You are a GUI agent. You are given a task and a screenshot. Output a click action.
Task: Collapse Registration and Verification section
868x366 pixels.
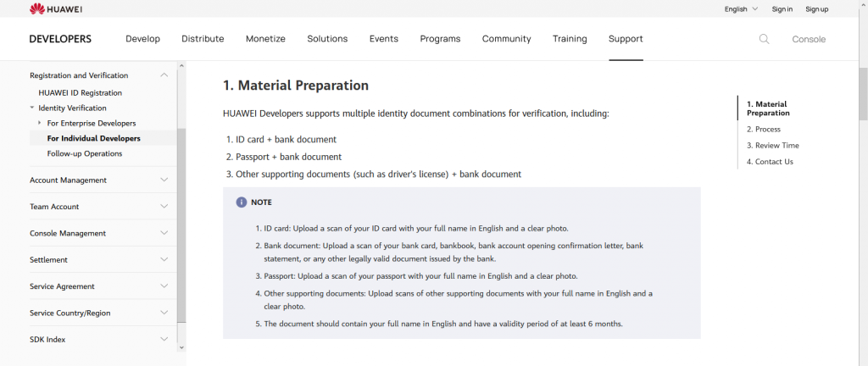[164, 75]
